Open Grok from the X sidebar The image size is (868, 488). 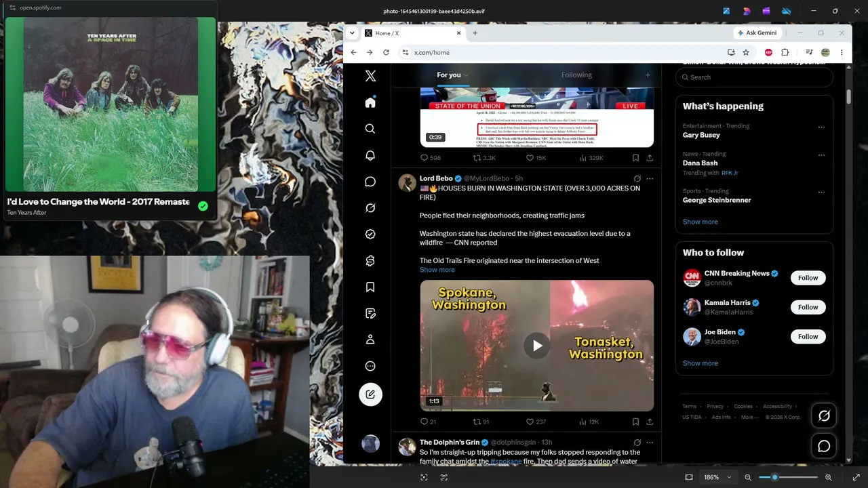[370, 208]
